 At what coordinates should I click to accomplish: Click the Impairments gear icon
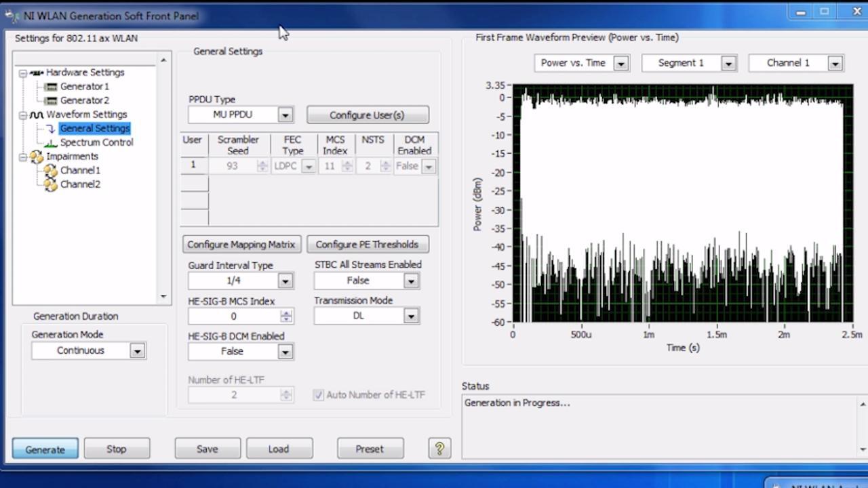click(x=37, y=157)
